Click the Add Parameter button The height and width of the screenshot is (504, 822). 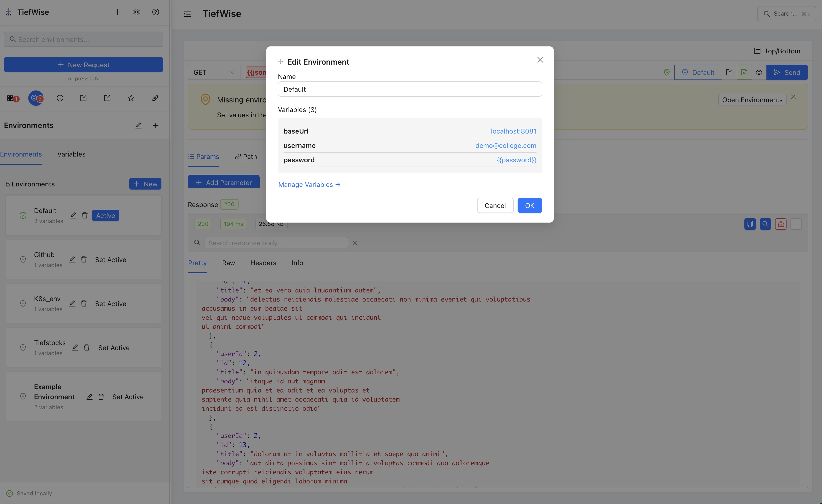tap(223, 182)
